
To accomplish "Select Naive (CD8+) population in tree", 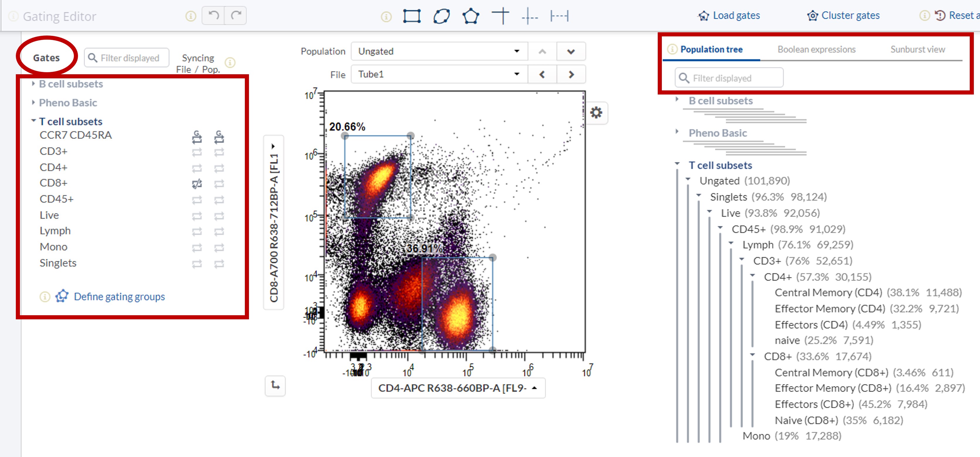I will (x=839, y=420).
